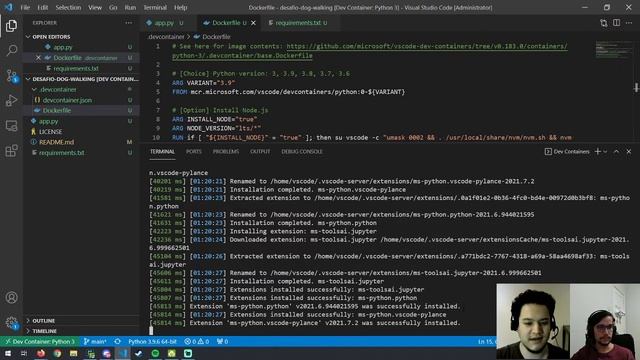Open the Windows Start button
The height and width of the screenshot is (360, 640).
coord(8,353)
